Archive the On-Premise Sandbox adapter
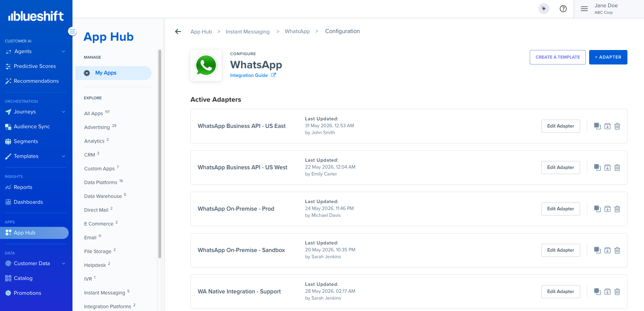The width and height of the screenshot is (644, 311). 607,250
